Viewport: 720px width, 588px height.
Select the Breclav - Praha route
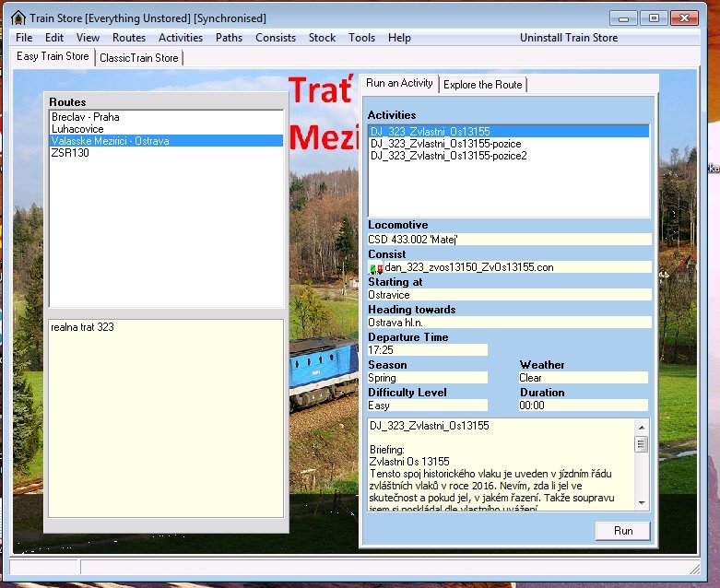(86, 117)
